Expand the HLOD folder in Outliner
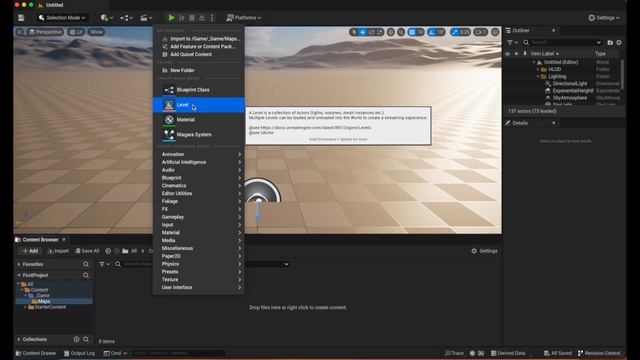 (538, 69)
